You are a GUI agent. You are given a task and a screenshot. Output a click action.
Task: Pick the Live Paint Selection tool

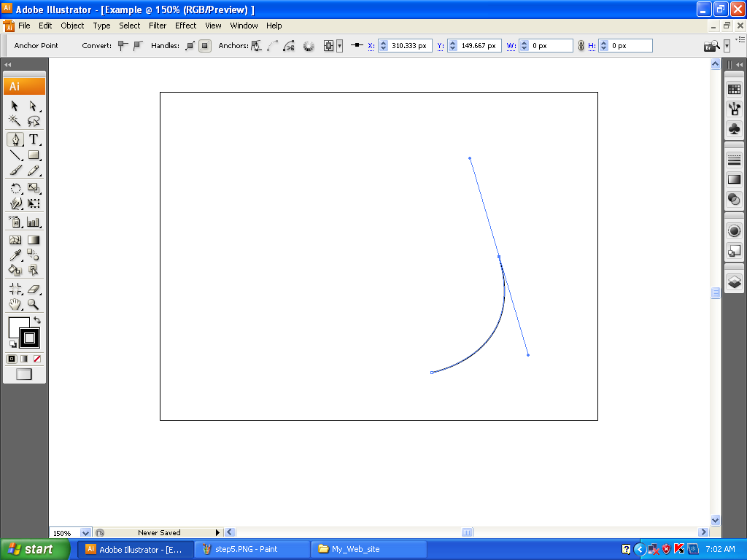[33, 271]
